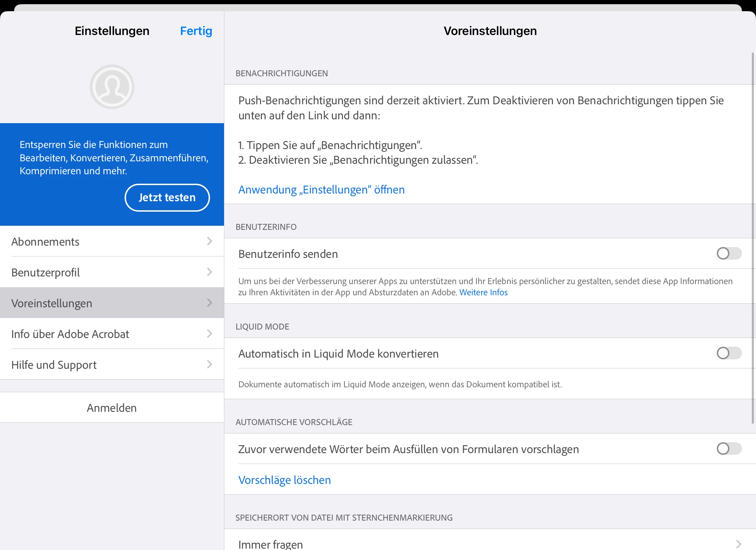The width and height of the screenshot is (756, 550).
Task: Open the Abonnements menu item
Action: (x=45, y=241)
